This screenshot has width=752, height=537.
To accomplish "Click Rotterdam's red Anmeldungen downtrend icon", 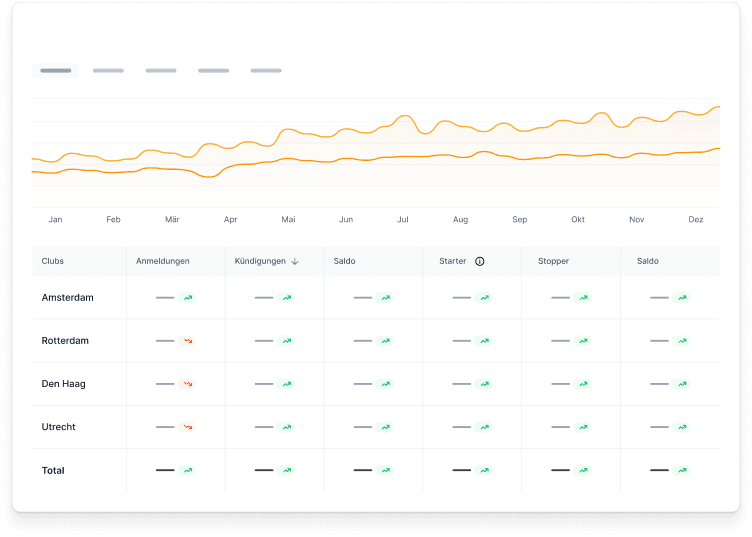I will (187, 341).
